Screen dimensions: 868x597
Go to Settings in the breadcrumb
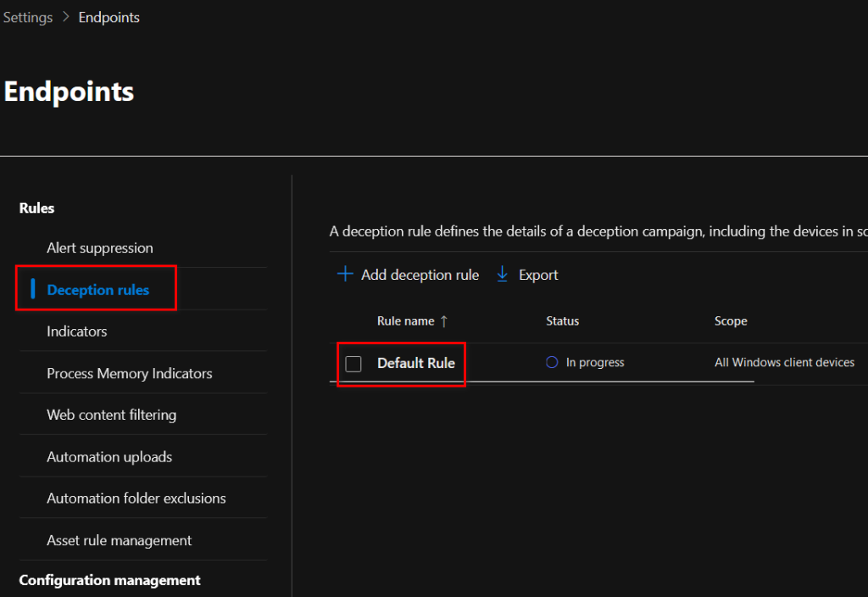(x=28, y=18)
